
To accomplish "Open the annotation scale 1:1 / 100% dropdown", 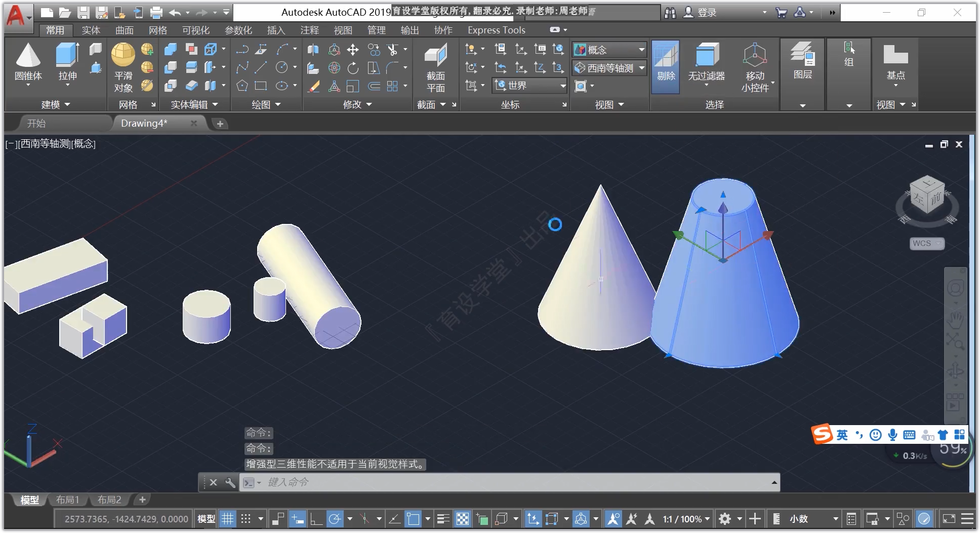I will tap(686, 519).
